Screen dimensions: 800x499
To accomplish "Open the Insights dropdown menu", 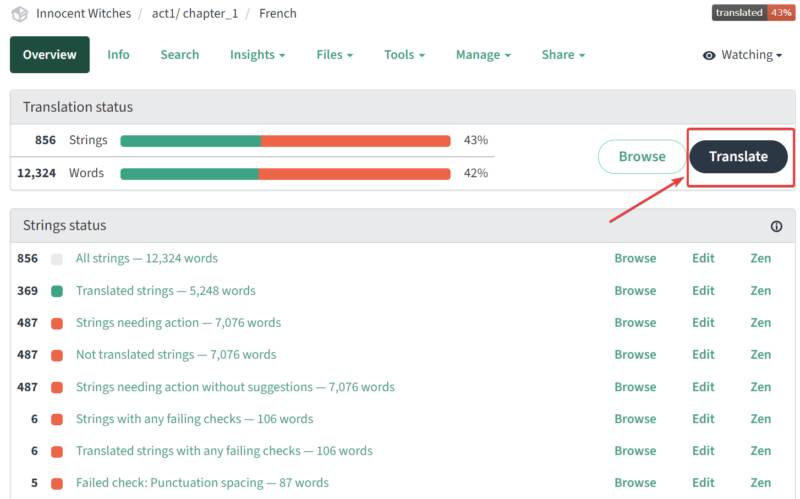I will click(x=257, y=55).
